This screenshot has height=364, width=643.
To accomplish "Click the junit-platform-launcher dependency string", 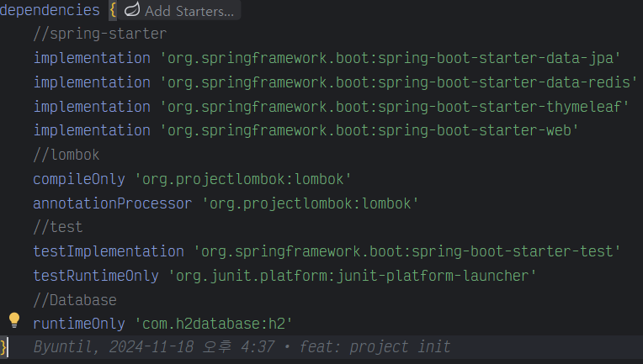I will (353, 276).
